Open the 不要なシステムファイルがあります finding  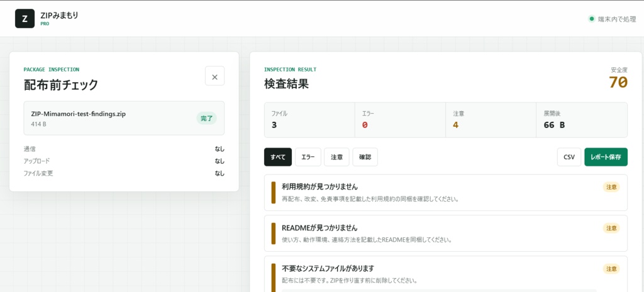point(446,274)
